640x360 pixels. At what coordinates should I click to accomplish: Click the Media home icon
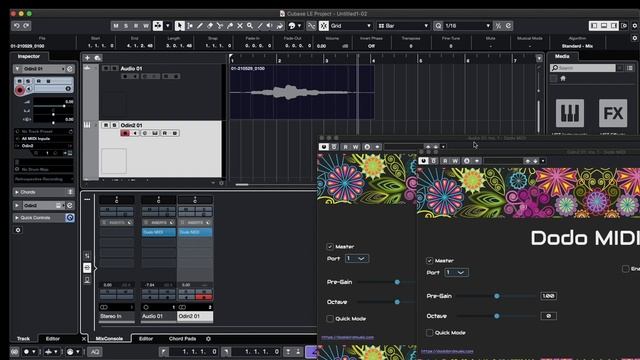(x=563, y=78)
